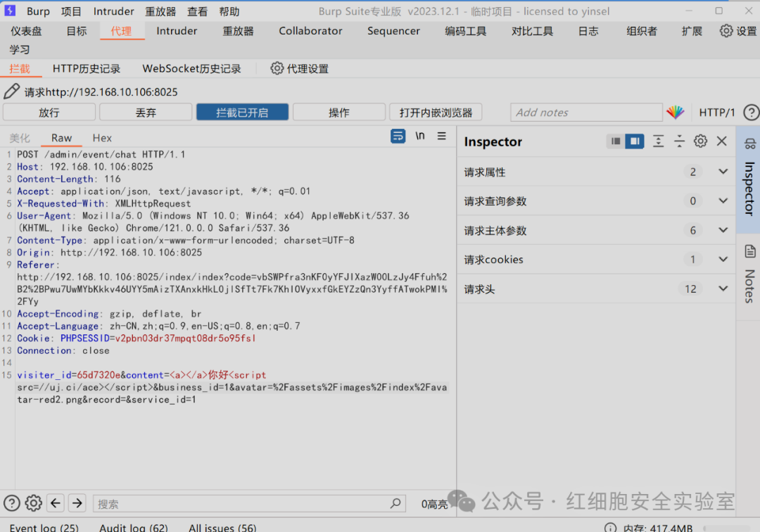
Task: Open the Inspector settings gear icon
Action: coord(700,141)
